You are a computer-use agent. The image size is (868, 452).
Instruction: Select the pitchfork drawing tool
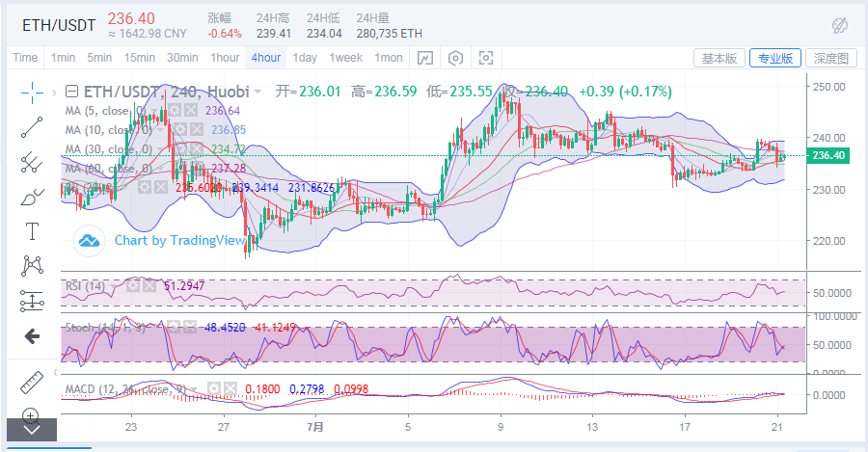(x=32, y=163)
